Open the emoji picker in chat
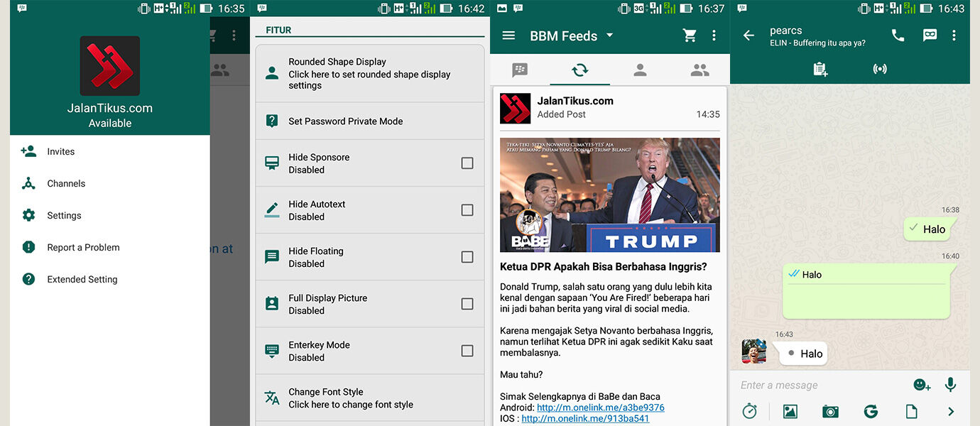Viewport: 980px width, 426px height. tap(922, 385)
